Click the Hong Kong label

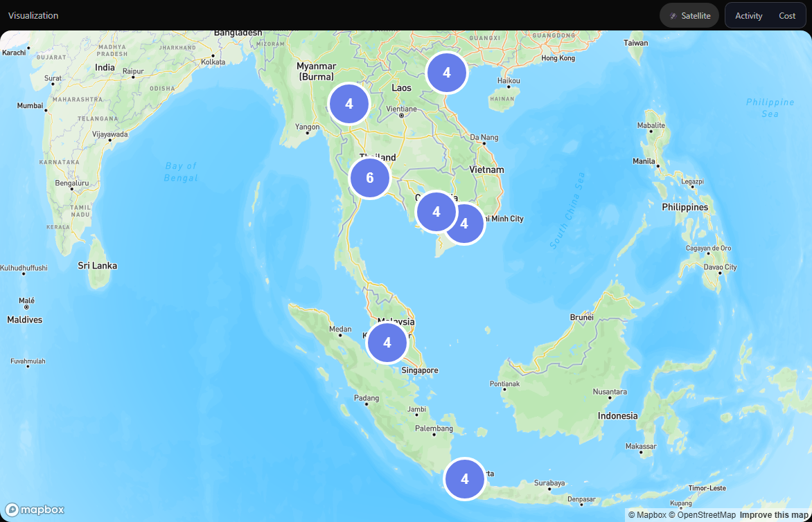click(558, 58)
